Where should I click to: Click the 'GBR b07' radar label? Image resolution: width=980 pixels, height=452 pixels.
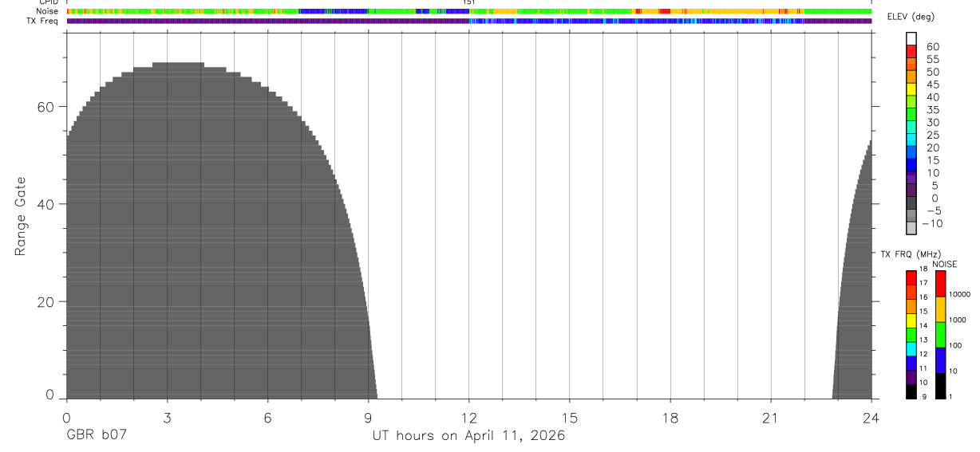coord(97,435)
